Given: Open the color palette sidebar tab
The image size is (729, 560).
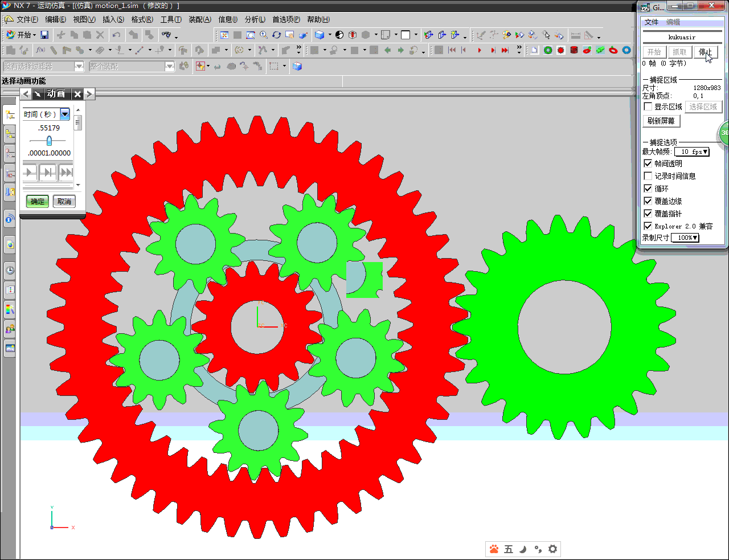Looking at the screenshot, I should (10, 309).
